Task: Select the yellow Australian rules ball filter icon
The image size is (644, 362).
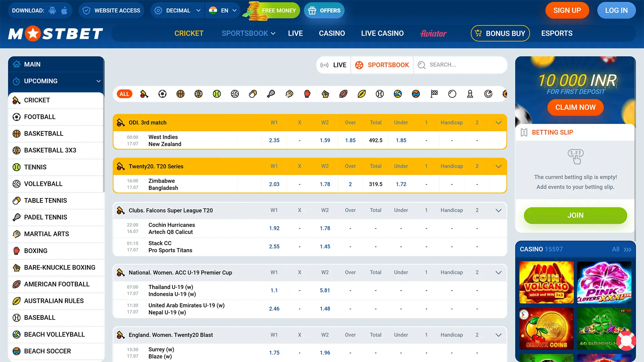Action: [362, 94]
